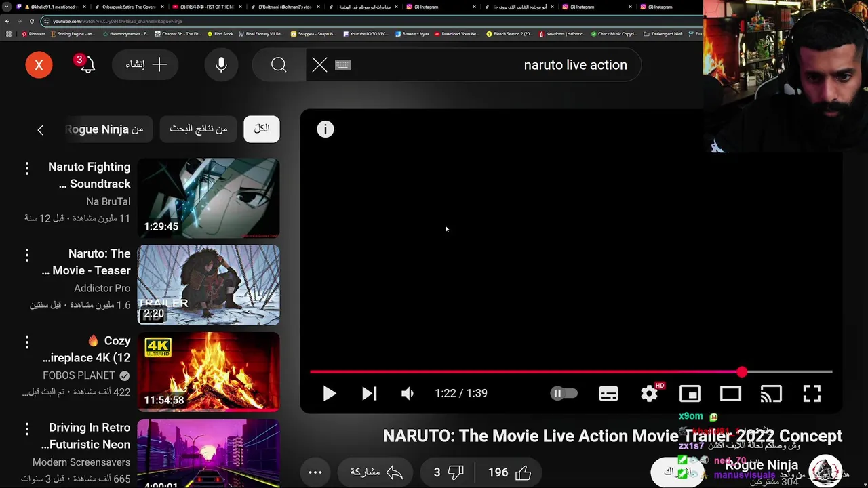Viewport: 868px width, 488px height.
Task: Click the إنشاء create button
Action: pyautogui.click(x=145, y=65)
